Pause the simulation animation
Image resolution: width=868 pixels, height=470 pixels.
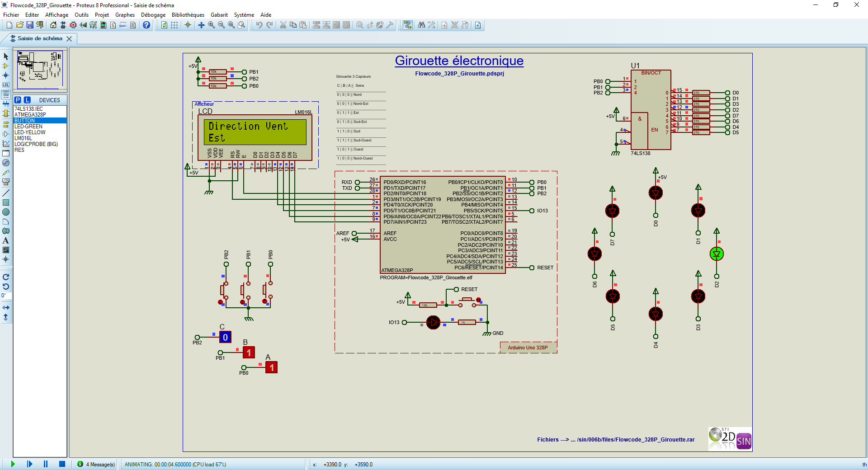tap(46, 464)
